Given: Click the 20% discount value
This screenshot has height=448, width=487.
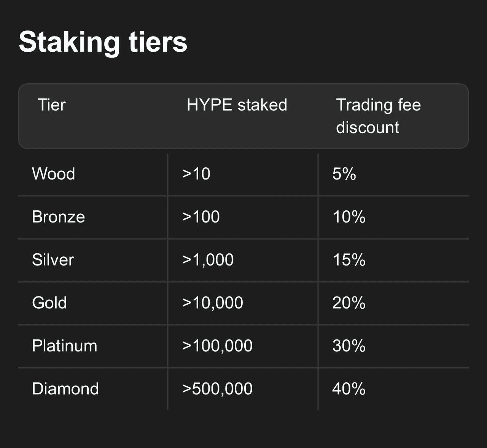Looking at the screenshot, I should point(349,303).
